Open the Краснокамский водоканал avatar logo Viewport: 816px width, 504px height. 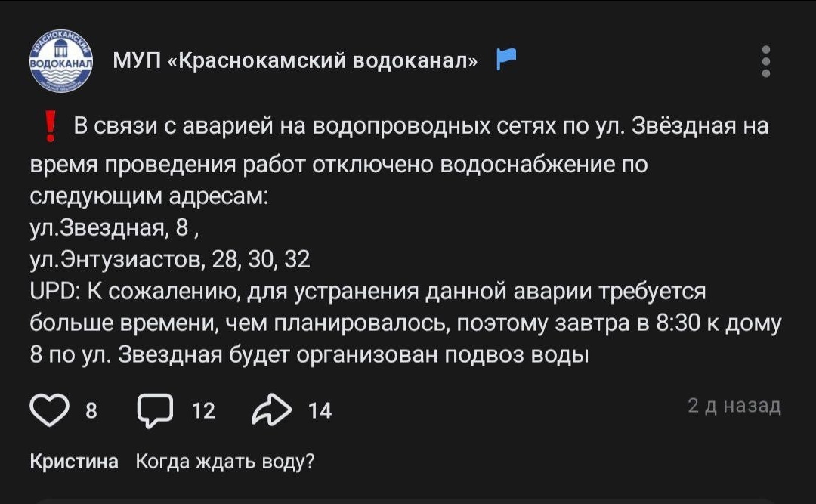(61, 61)
